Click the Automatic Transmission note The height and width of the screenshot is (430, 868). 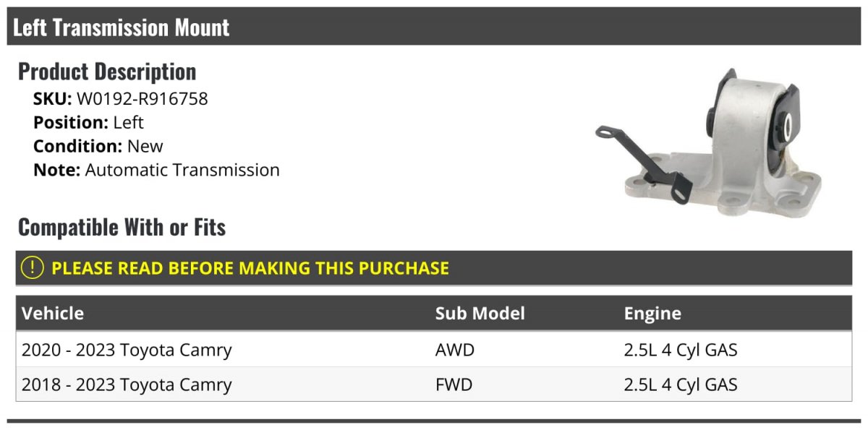pyautogui.click(x=182, y=171)
